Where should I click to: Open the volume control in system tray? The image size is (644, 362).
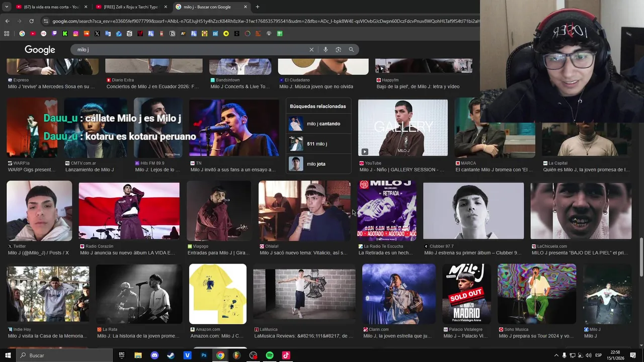pos(588,355)
